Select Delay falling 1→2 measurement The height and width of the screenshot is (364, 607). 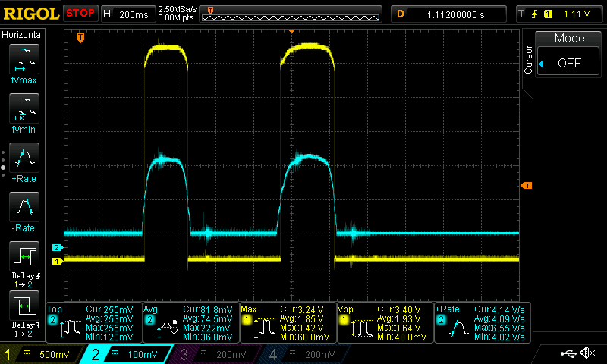24,305
